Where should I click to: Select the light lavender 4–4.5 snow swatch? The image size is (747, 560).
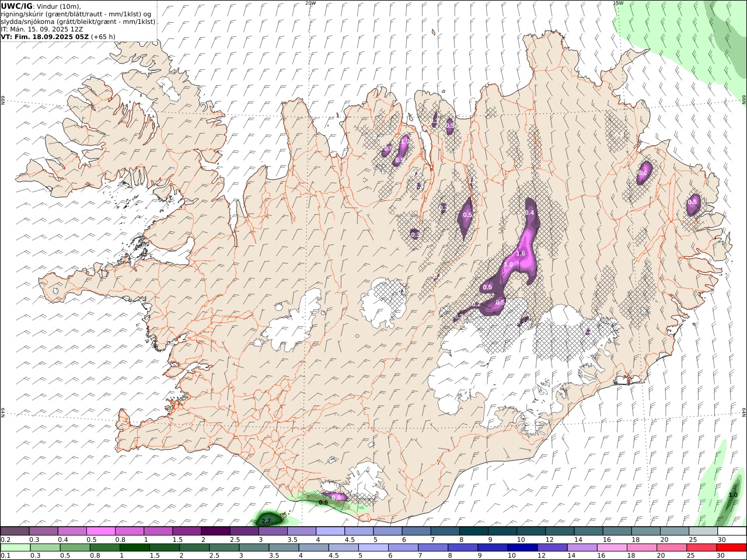click(x=330, y=531)
